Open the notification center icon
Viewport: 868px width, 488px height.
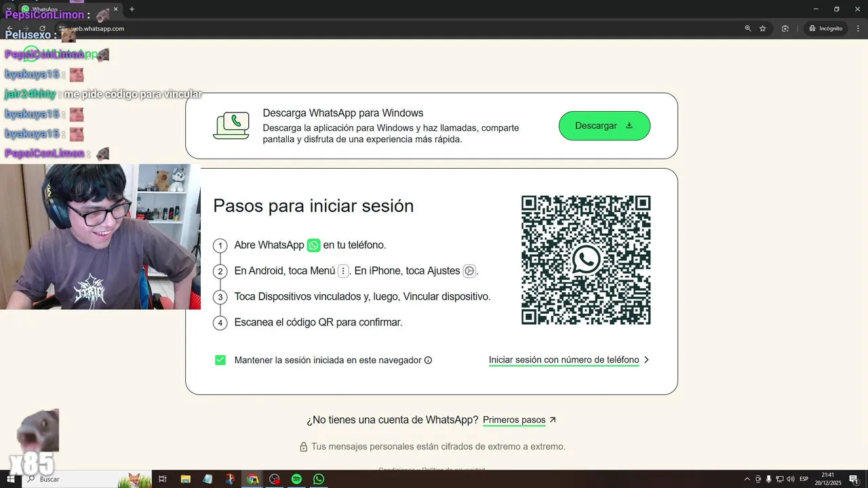click(x=853, y=479)
